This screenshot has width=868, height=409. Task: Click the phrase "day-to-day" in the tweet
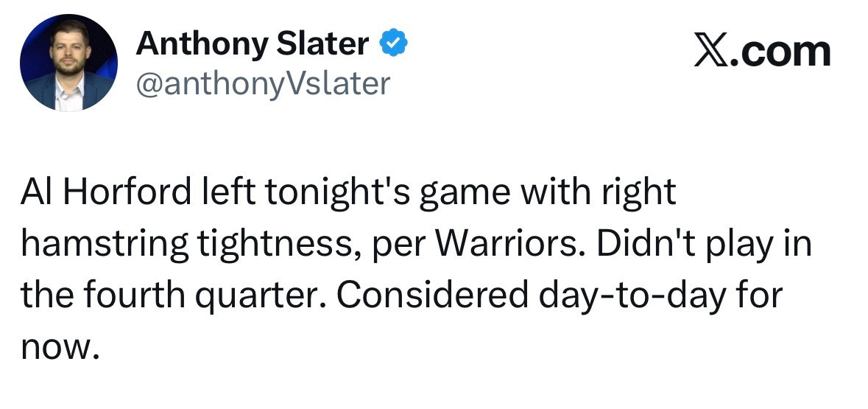632,297
